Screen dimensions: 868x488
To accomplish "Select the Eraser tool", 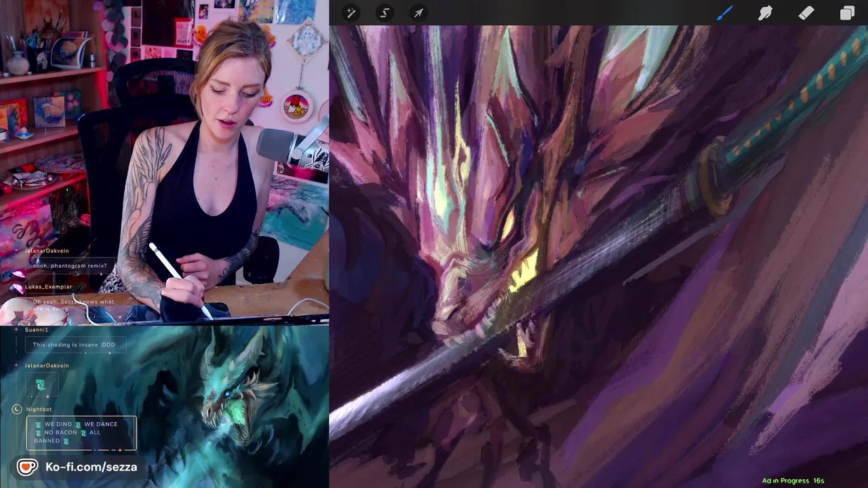I will tap(806, 13).
